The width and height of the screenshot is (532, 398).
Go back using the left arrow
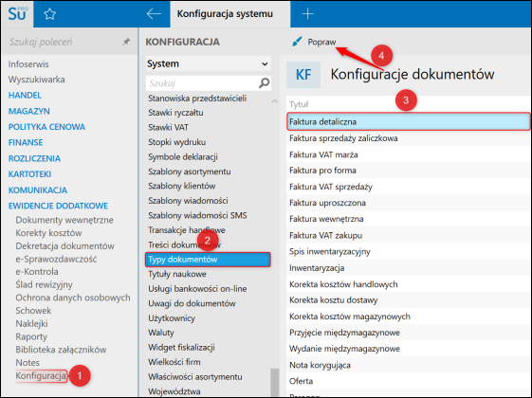pyautogui.click(x=154, y=14)
